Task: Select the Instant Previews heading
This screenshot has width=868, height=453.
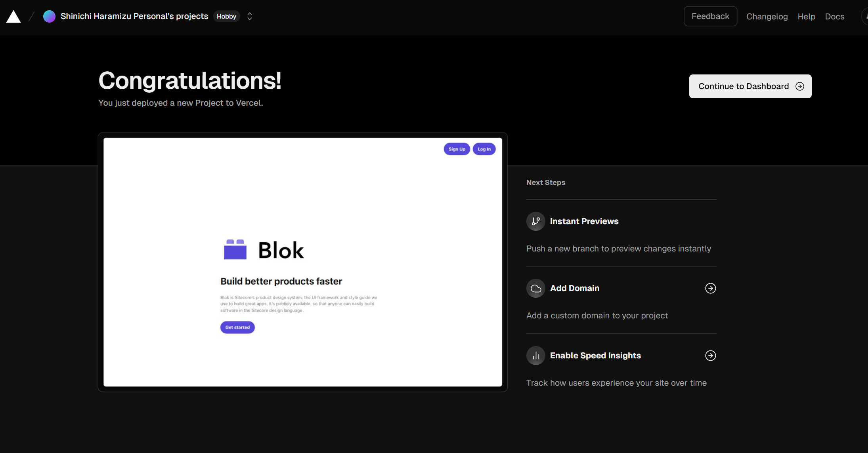Action: click(584, 221)
